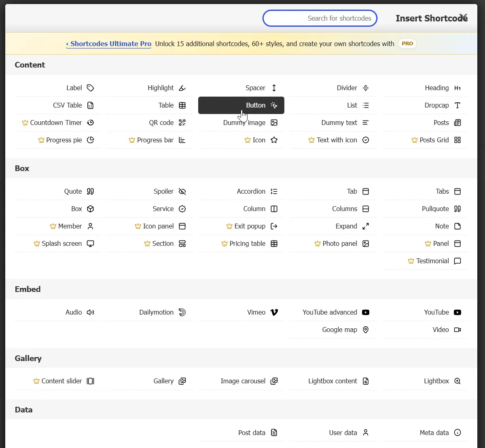Pick the Columns shortcode label
Image resolution: width=485 pixels, height=448 pixels.
point(345,209)
